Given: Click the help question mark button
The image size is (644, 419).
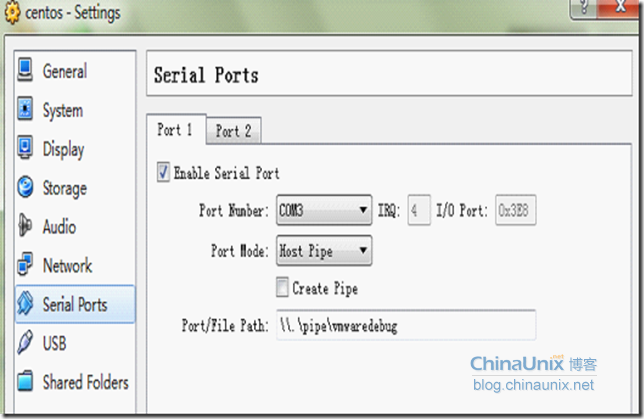Looking at the screenshot, I should pyautogui.click(x=584, y=8).
